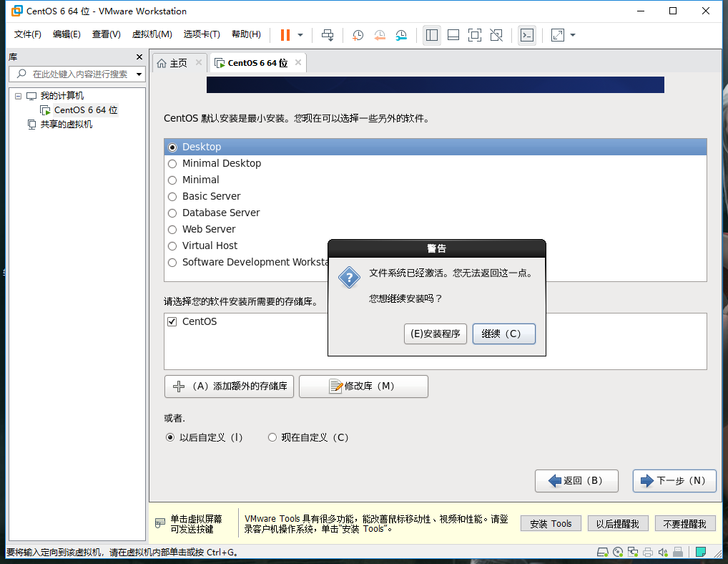This screenshot has width=728, height=564.
Task: Select the Web Server radio button
Action: pyautogui.click(x=172, y=230)
